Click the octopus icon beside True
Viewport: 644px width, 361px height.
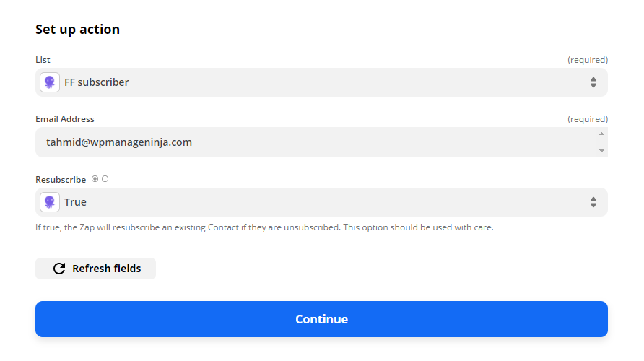[x=50, y=202]
